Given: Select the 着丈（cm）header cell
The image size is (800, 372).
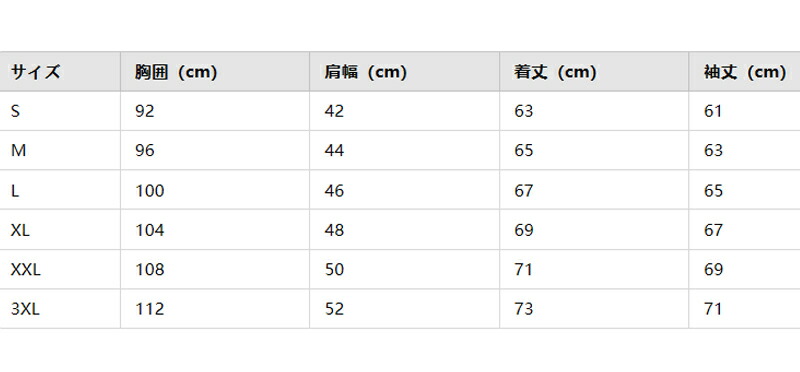Looking at the screenshot, I should coord(594,72).
